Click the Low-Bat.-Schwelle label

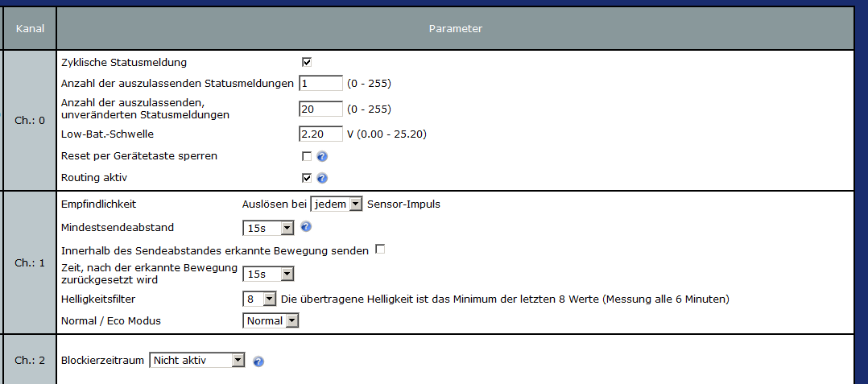coord(107,134)
